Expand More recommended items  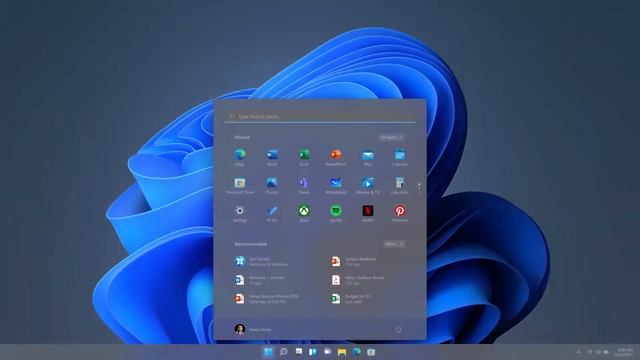click(394, 244)
